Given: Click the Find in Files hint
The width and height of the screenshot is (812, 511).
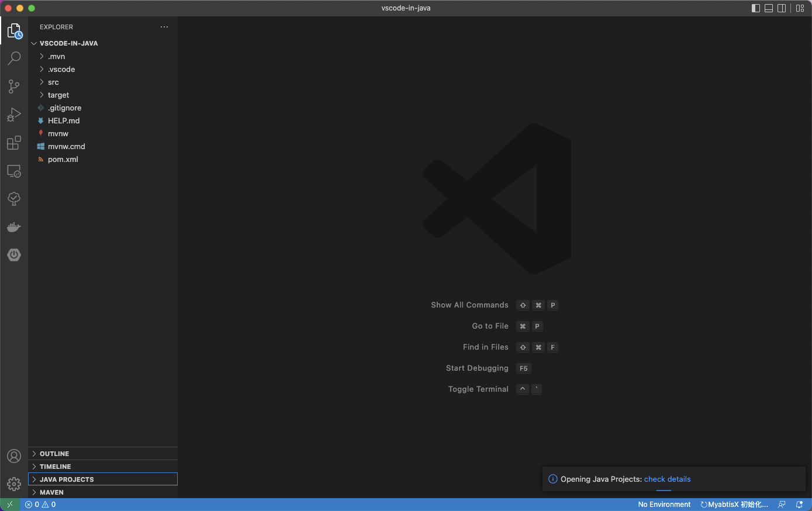Looking at the screenshot, I should click(x=485, y=347).
